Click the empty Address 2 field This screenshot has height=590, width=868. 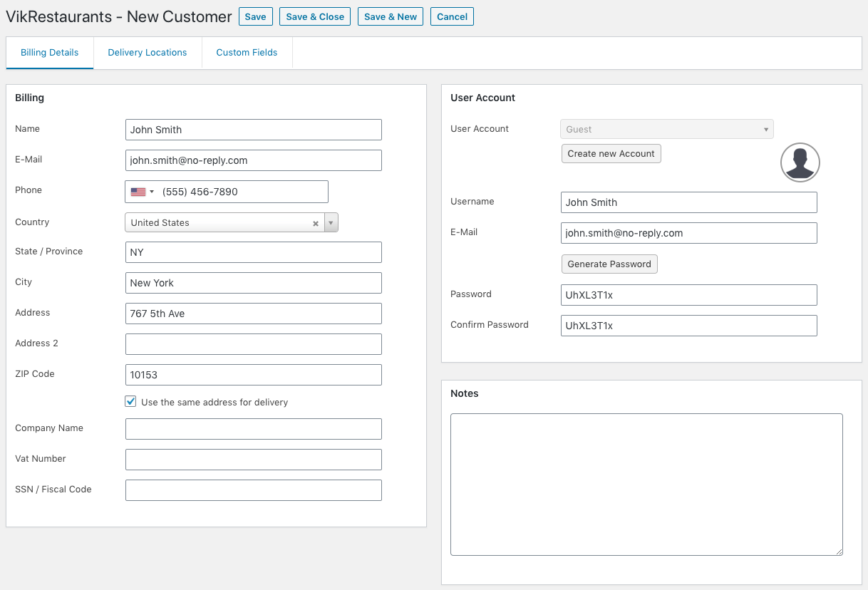click(254, 344)
